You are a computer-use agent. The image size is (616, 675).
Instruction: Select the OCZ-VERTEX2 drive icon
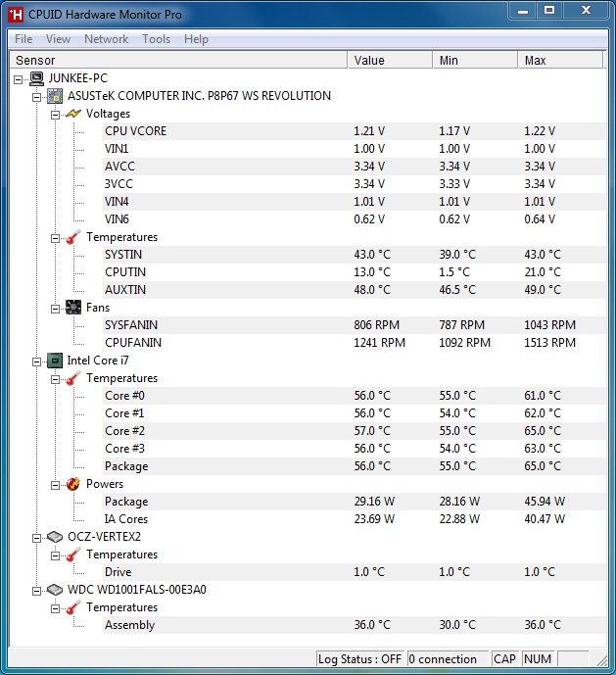coord(55,537)
